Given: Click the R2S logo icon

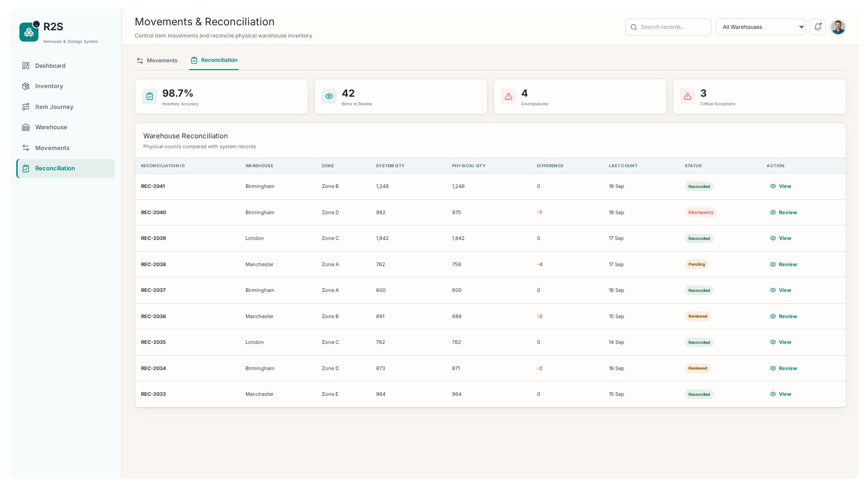Looking at the screenshot, I should click(x=29, y=32).
